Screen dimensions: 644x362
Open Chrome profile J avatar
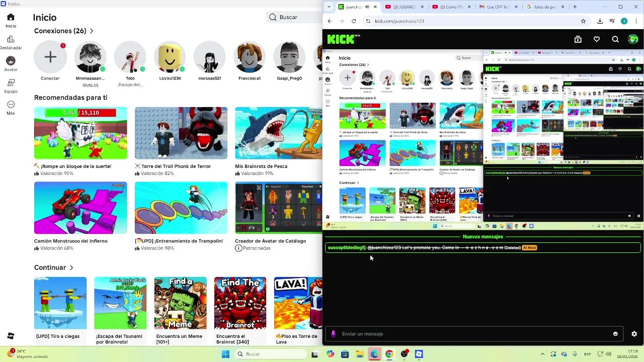tap(624, 21)
